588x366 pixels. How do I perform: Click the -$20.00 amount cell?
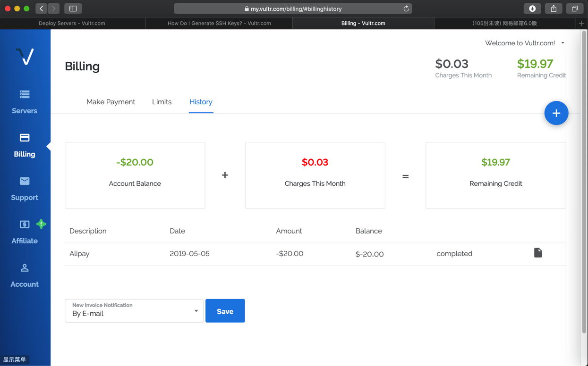tap(290, 254)
